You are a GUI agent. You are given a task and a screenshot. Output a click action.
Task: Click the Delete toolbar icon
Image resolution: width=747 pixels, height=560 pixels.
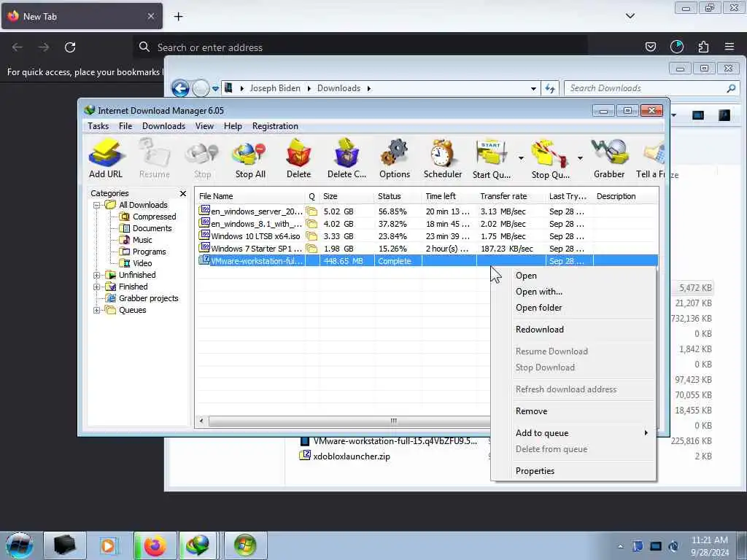click(298, 158)
